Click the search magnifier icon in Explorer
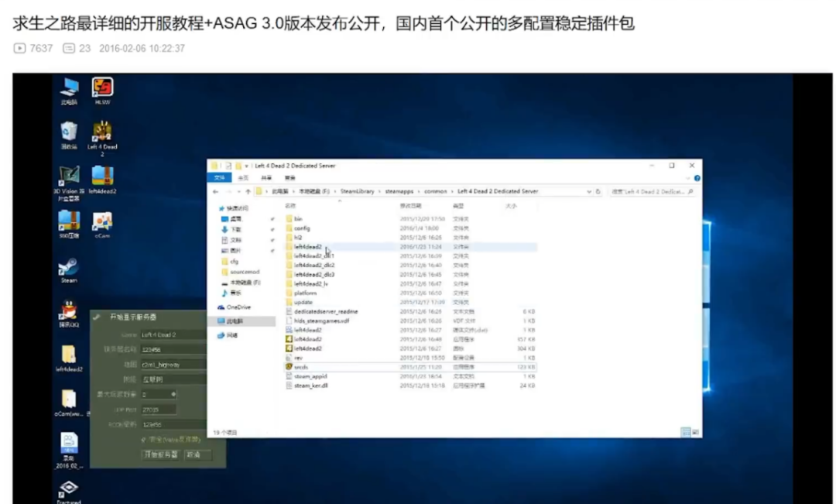 point(691,191)
